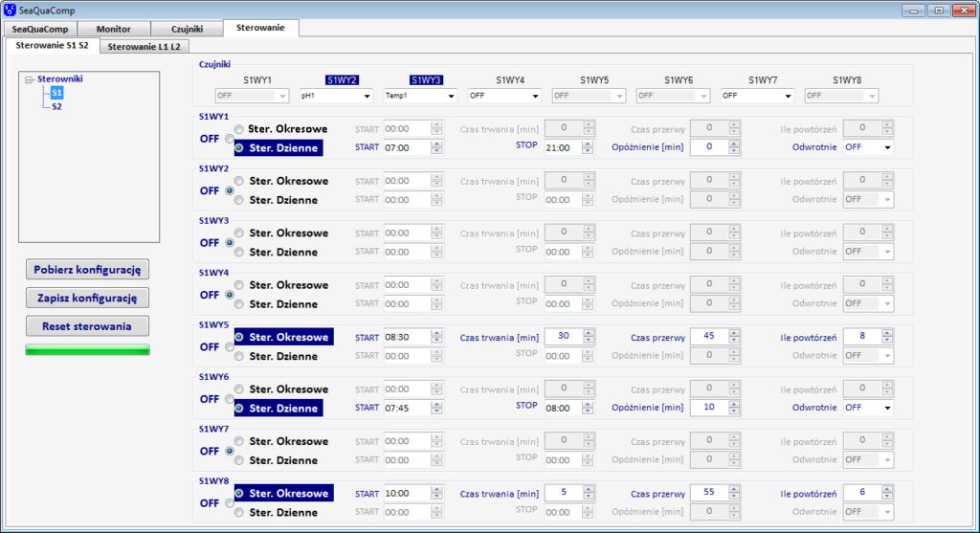Click the green progress bar

pos(87,350)
